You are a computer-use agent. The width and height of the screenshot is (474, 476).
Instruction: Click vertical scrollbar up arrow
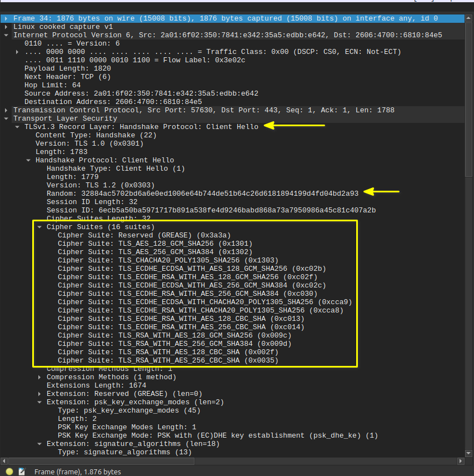point(468,18)
